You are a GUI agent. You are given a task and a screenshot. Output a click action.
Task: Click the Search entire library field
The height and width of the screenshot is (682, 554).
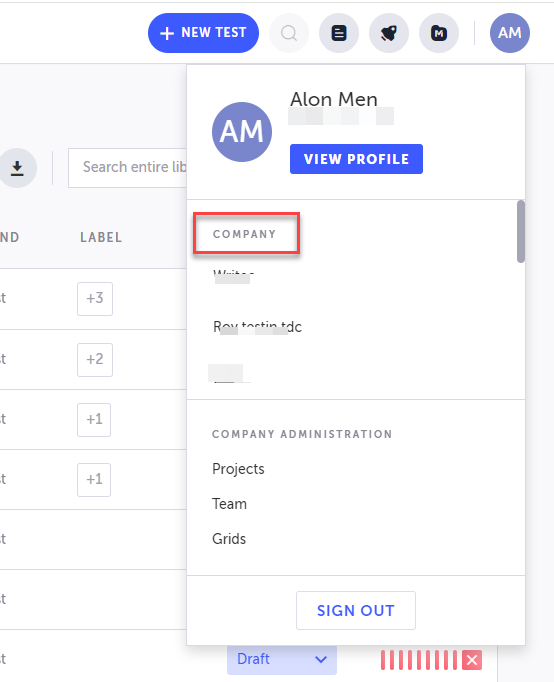(x=128, y=168)
